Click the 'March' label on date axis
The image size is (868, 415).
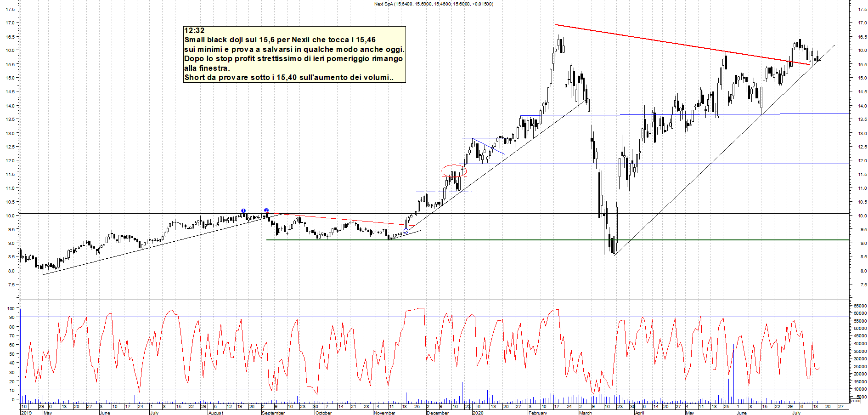(x=586, y=413)
